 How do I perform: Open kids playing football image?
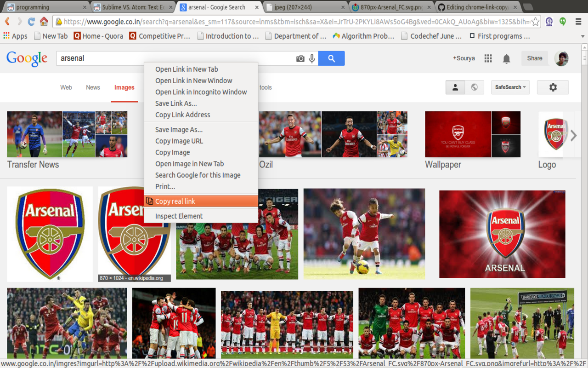[x=364, y=234]
